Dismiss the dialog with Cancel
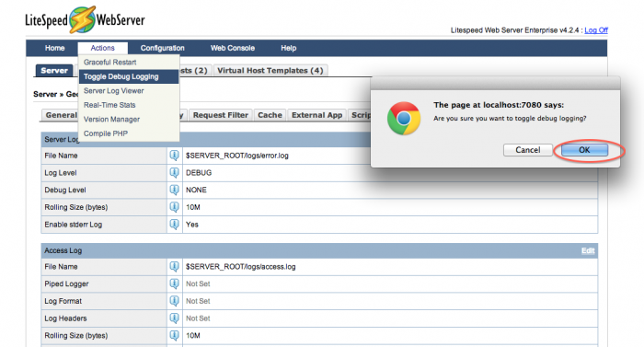644x347 pixels. pyautogui.click(x=528, y=150)
